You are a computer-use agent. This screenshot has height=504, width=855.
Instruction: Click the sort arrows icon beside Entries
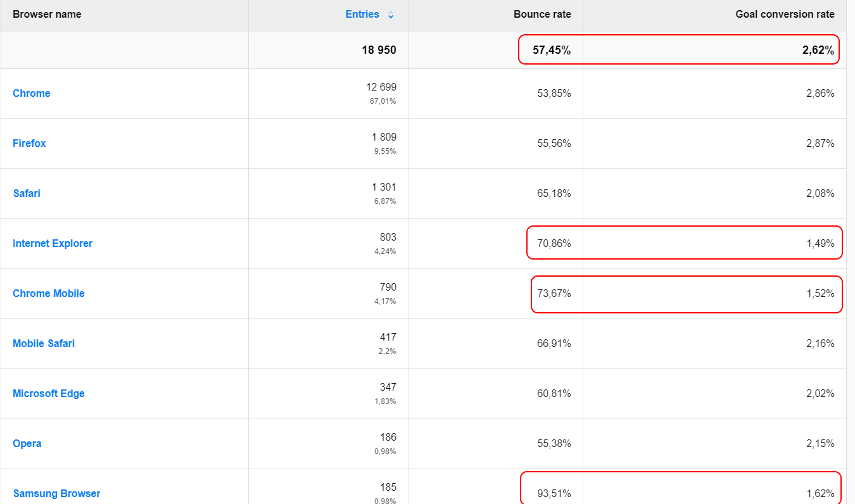click(x=390, y=15)
